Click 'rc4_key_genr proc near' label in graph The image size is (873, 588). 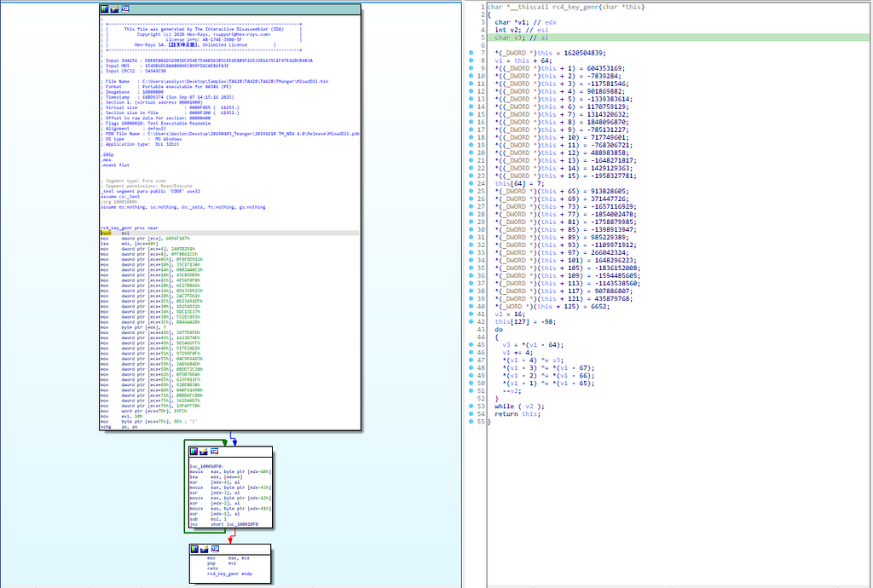(x=130, y=228)
